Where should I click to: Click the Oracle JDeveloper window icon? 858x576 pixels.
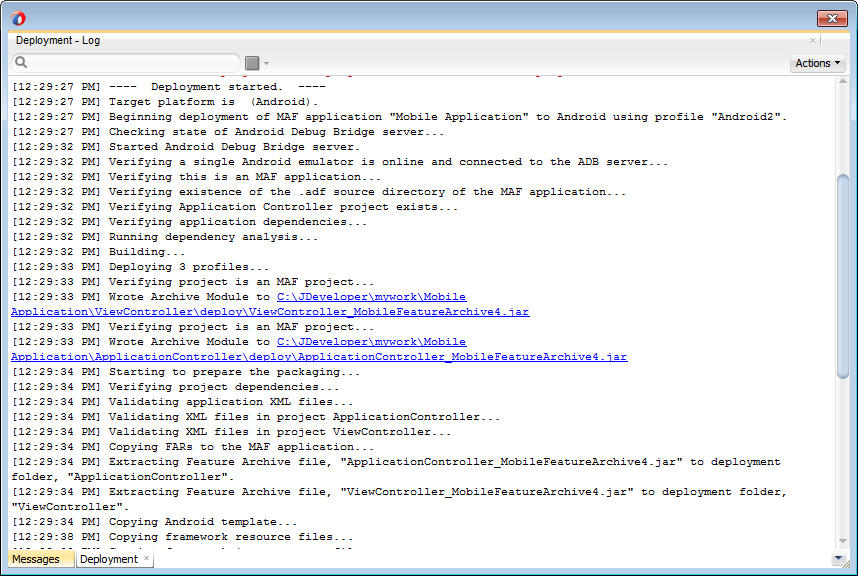point(18,18)
